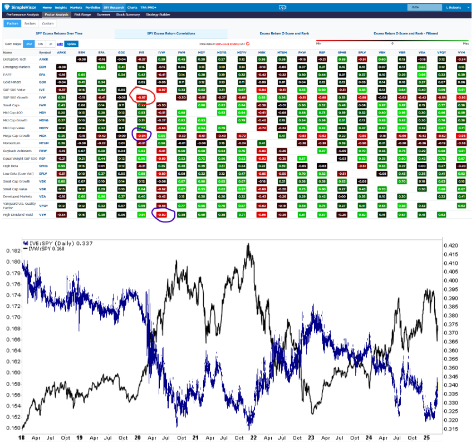Open the Markets menu
The width and height of the screenshot is (476, 448).
(x=76, y=8)
